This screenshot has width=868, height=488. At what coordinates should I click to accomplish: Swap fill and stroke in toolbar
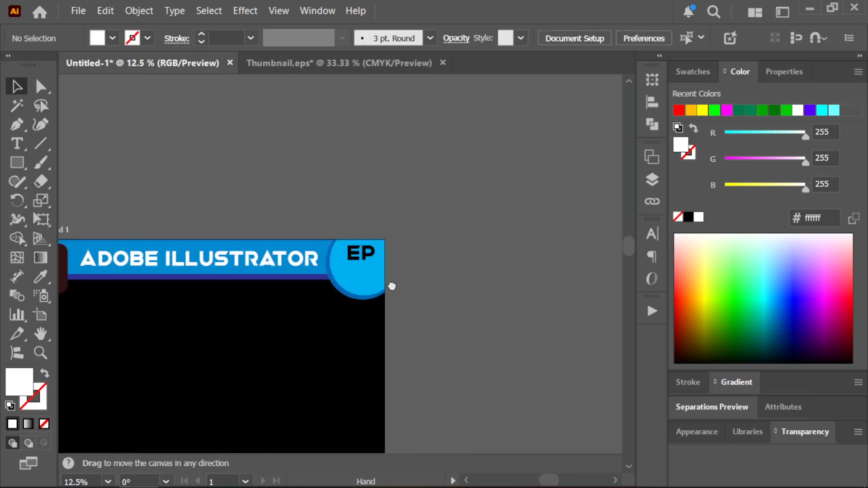coord(44,373)
